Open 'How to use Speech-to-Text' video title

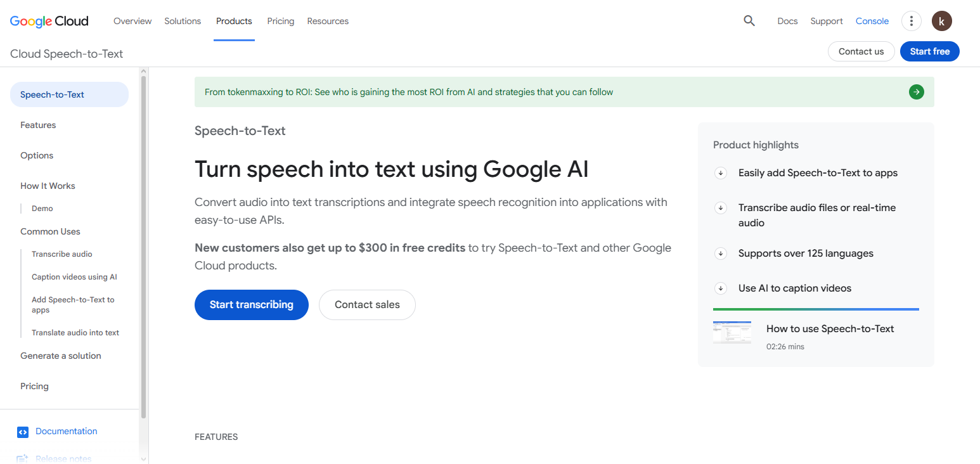pos(830,328)
